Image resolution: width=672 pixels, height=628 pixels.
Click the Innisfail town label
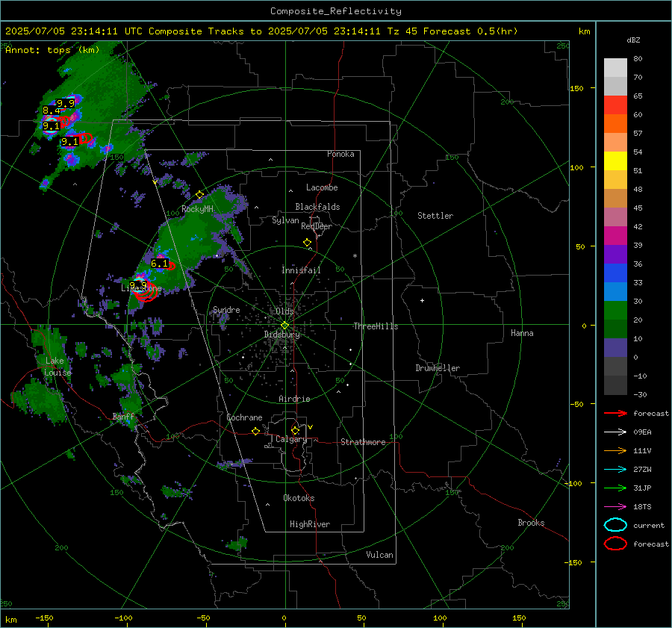301,270
